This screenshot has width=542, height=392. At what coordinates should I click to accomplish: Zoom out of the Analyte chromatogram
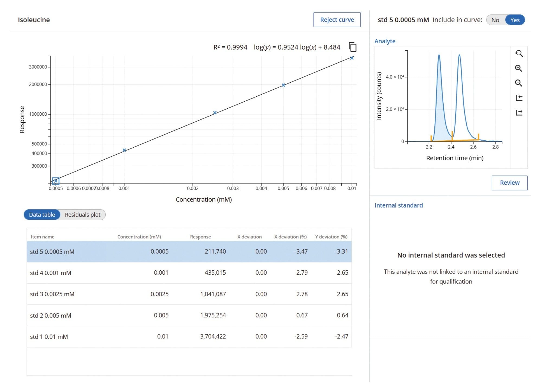tap(519, 83)
